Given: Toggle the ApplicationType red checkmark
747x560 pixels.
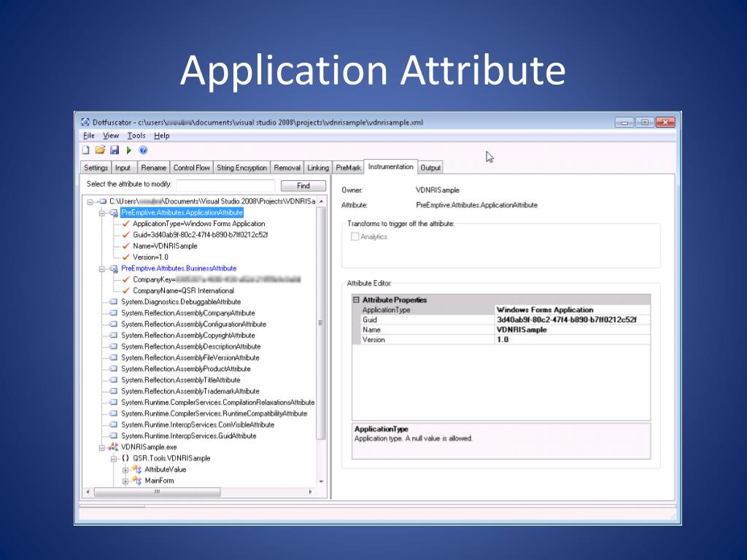Looking at the screenshot, I should point(125,223).
